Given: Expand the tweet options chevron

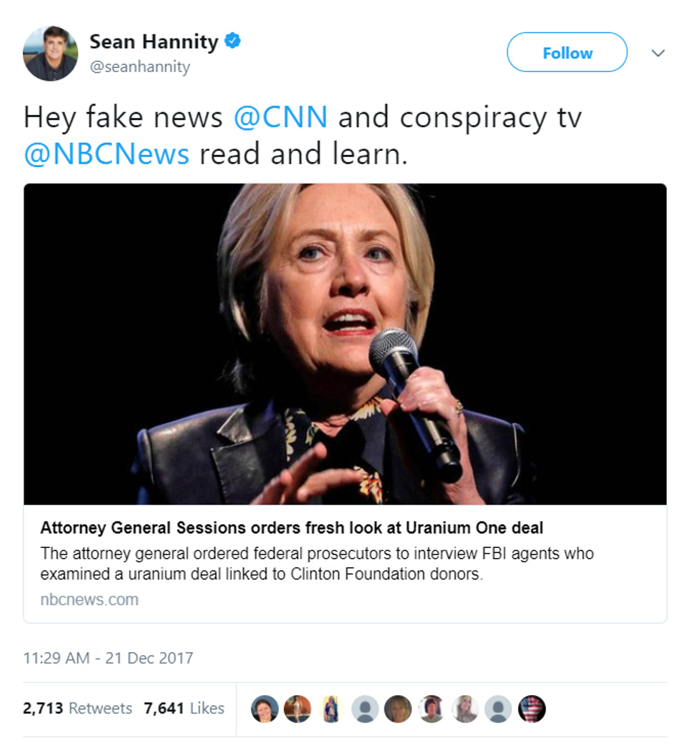Looking at the screenshot, I should tap(658, 53).
